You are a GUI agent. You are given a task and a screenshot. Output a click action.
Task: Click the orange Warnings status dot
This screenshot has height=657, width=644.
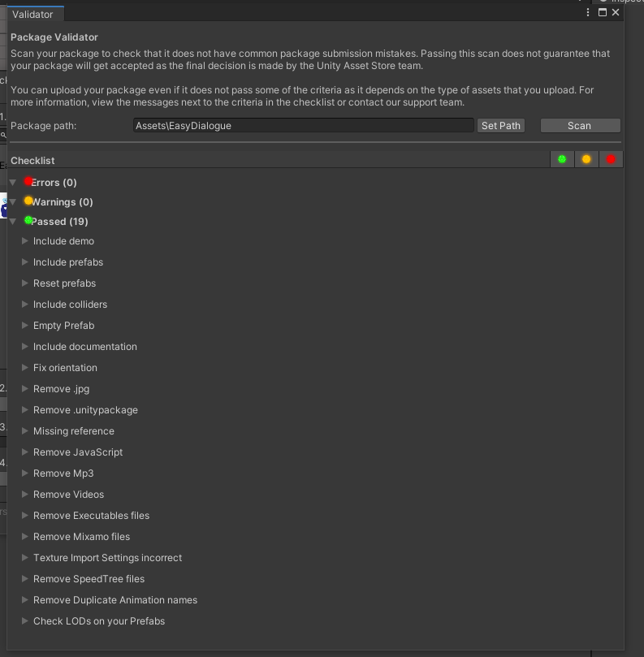coord(28,201)
